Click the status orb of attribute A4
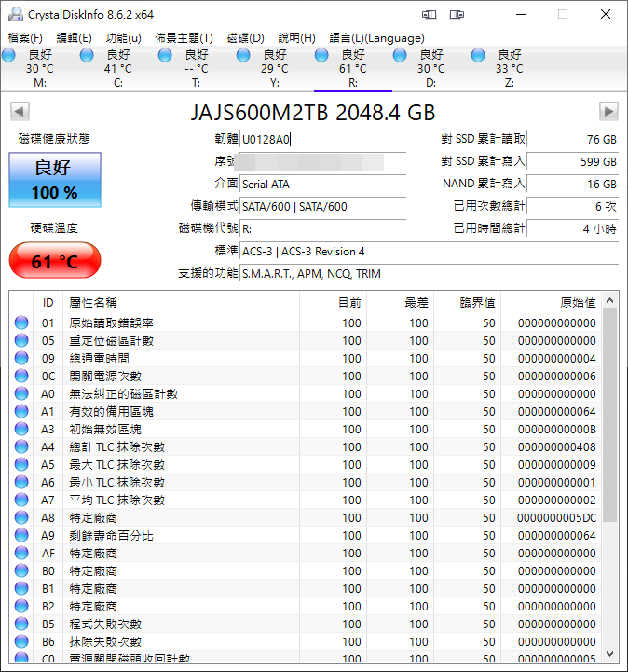The height and width of the screenshot is (672, 628). pos(21,447)
